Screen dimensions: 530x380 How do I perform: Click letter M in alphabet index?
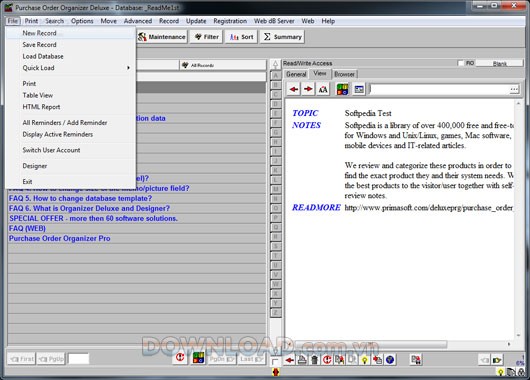point(276,189)
